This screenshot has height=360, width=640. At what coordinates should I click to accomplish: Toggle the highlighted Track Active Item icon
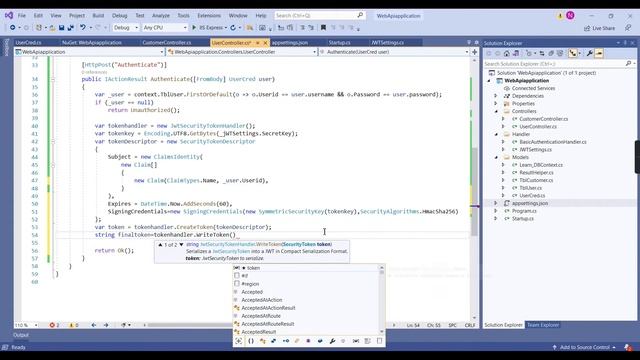(573, 53)
